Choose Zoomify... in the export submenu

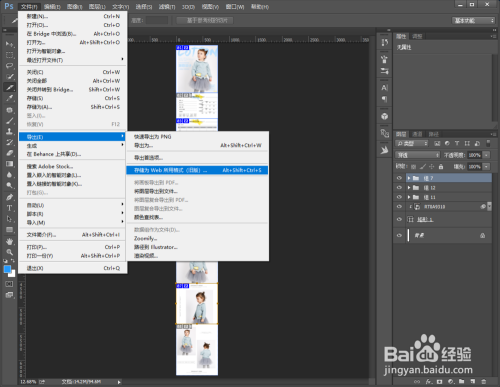(x=197, y=238)
